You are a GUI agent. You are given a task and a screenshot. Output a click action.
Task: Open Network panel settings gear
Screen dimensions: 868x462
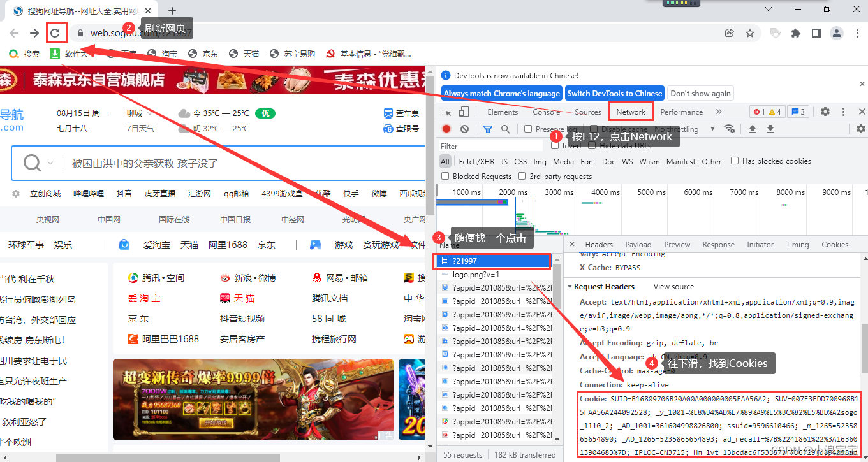click(x=861, y=129)
